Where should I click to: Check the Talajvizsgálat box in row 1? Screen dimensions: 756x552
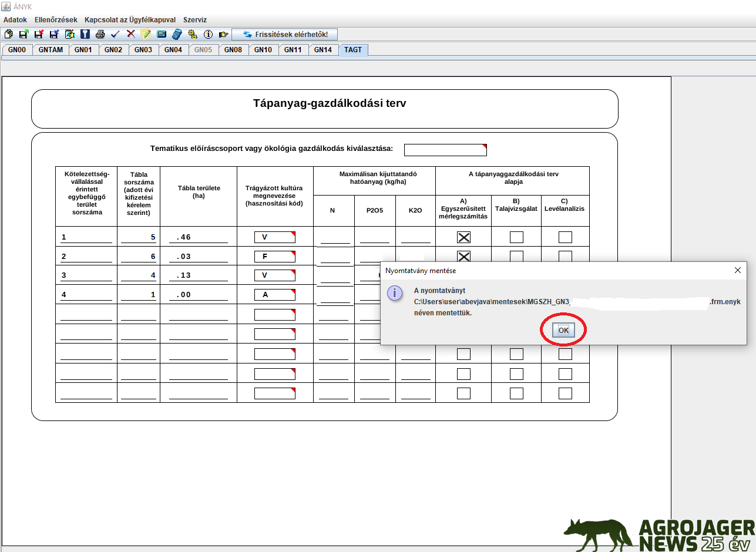tap(516, 237)
